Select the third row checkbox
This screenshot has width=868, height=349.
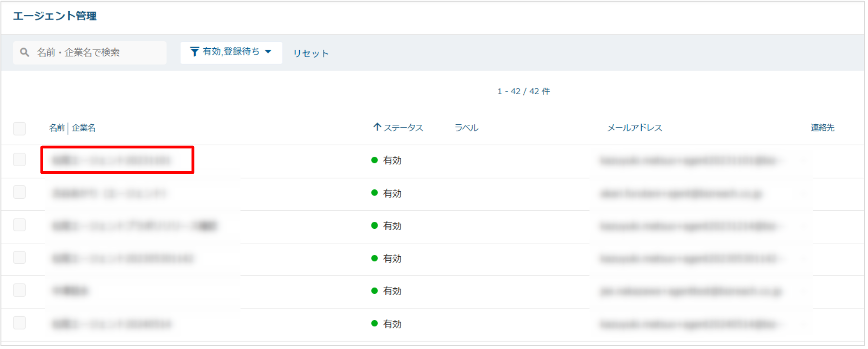pos(20,225)
